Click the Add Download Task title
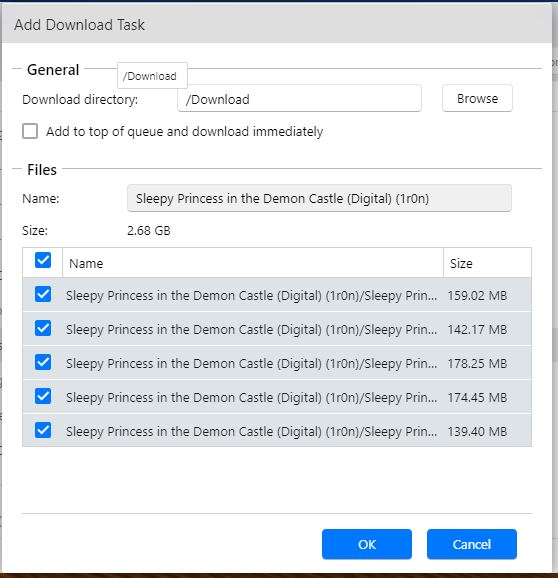The image size is (558, 578). coord(79,25)
